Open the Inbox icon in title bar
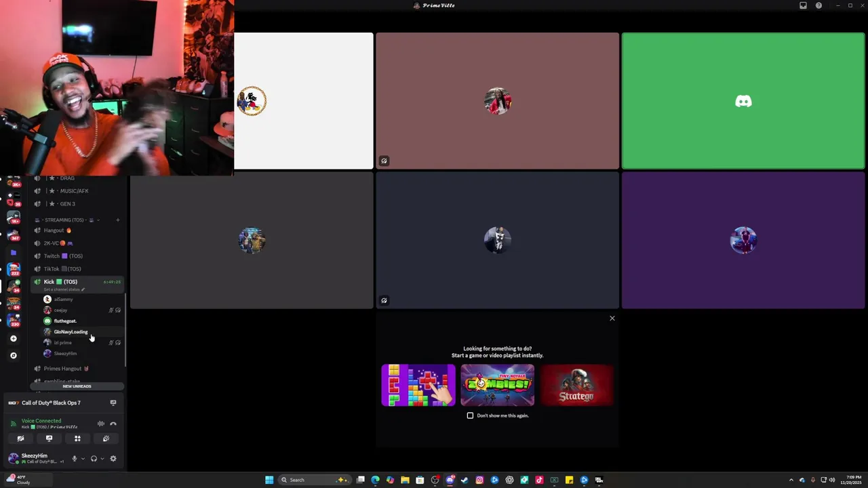Image resolution: width=868 pixels, height=488 pixels. click(x=803, y=5)
